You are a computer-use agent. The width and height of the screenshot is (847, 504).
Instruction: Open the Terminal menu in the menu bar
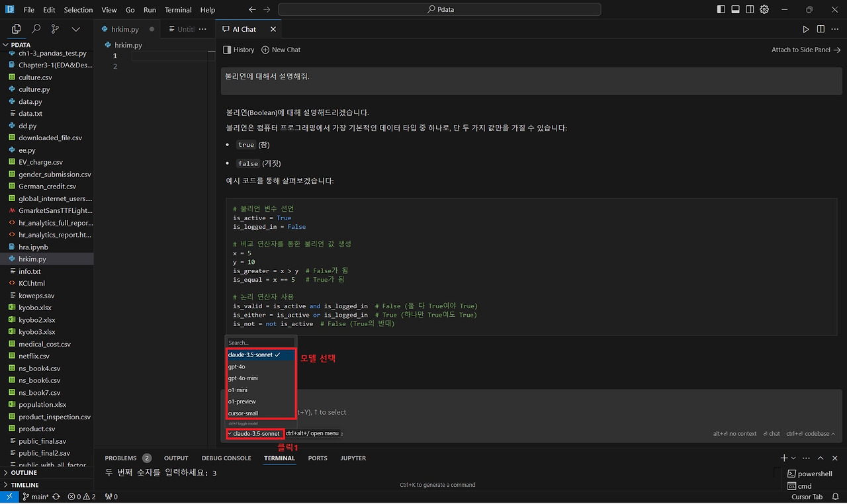coord(178,10)
